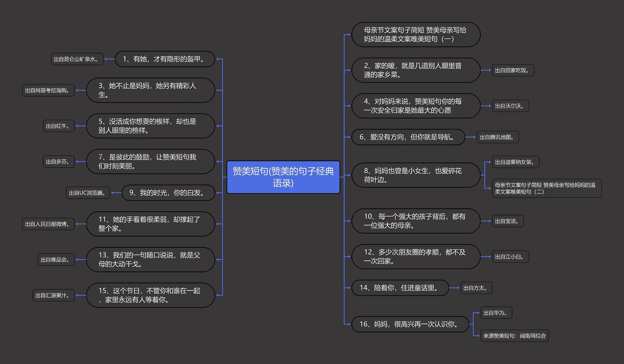Select the 出自迪葵纳女装 label
Image resolution: width=624 pixels, height=364 pixels.
pyautogui.click(x=515, y=162)
